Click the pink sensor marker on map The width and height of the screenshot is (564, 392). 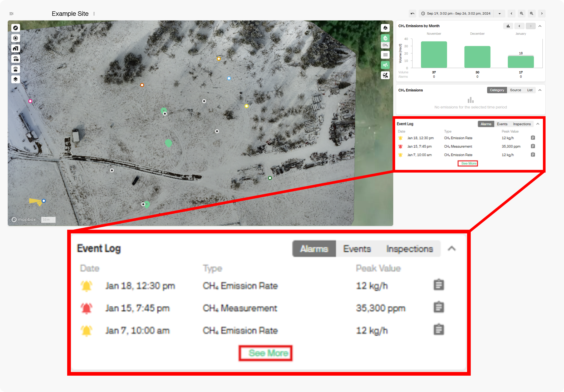pyautogui.click(x=30, y=101)
